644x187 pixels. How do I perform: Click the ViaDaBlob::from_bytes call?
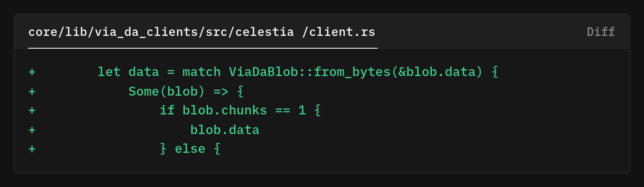310,72
